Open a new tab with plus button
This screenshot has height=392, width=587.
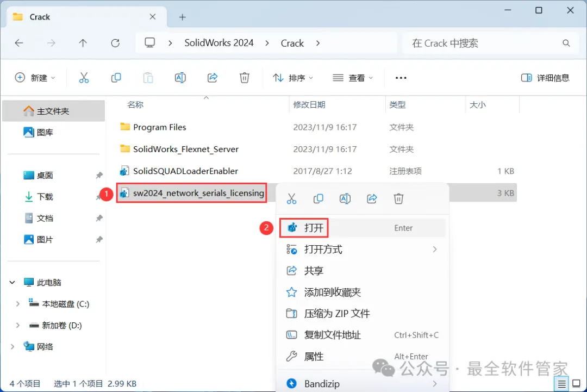tap(182, 17)
